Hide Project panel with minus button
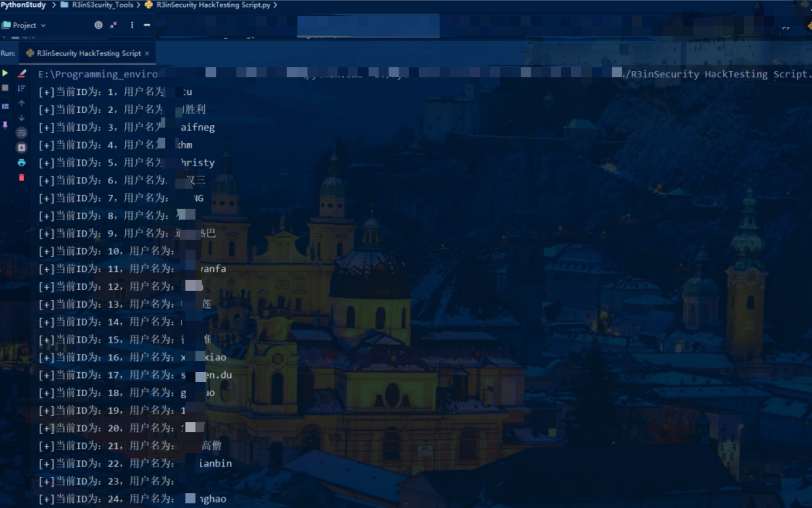812x508 pixels. pos(147,25)
